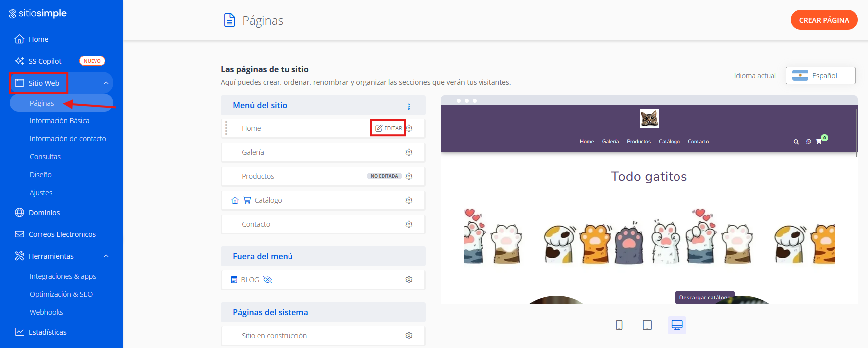Collapse the Herramientas section chevron
868x348 pixels.
106,256
